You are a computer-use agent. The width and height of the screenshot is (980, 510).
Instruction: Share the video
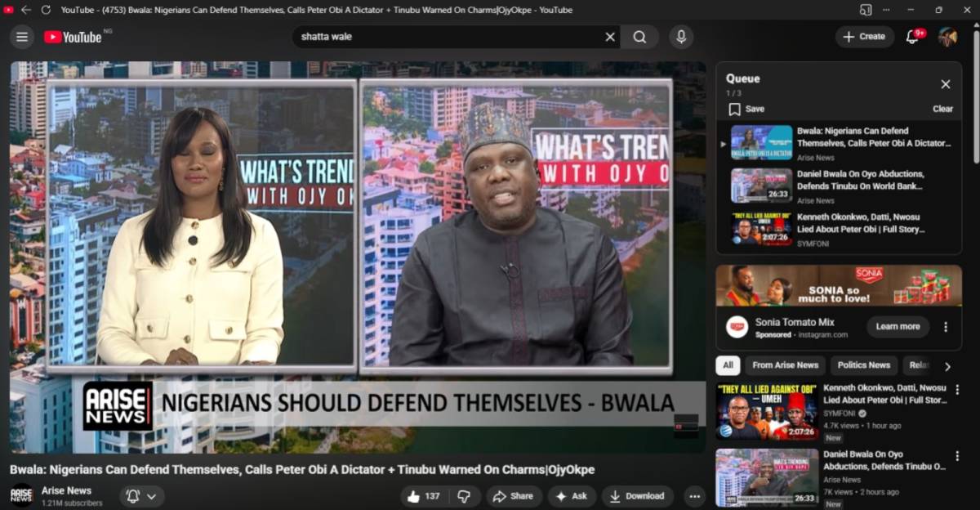[513, 496]
